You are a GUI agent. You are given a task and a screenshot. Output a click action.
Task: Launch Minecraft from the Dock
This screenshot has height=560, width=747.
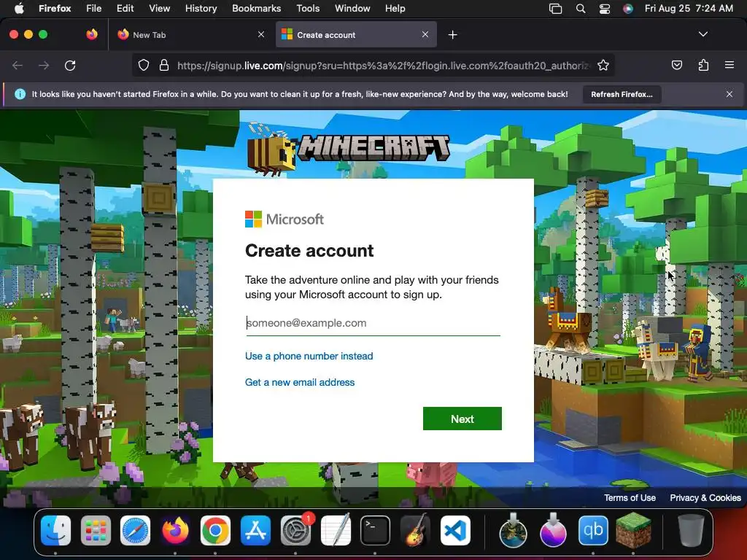[x=633, y=530]
